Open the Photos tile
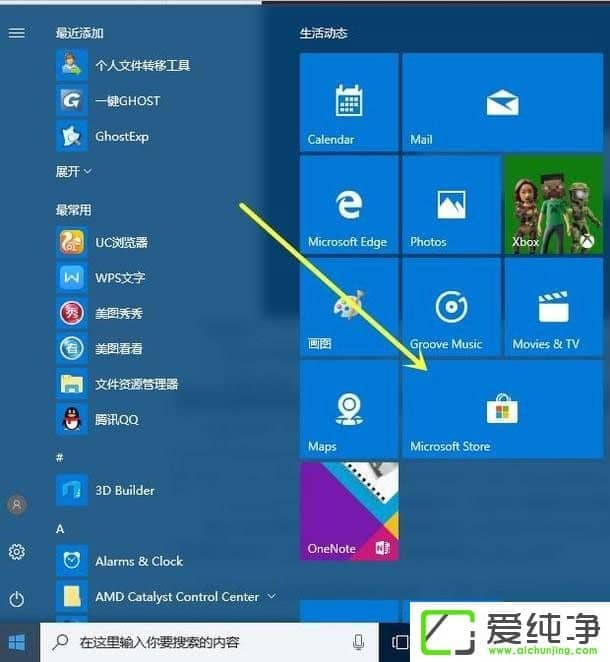 tap(451, 205)
